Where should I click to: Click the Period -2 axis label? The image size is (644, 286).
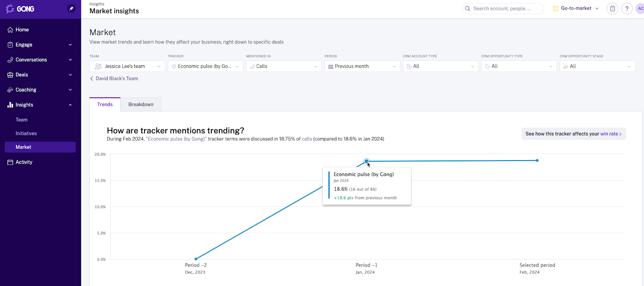pyautogui.click(x=196, y=265)
